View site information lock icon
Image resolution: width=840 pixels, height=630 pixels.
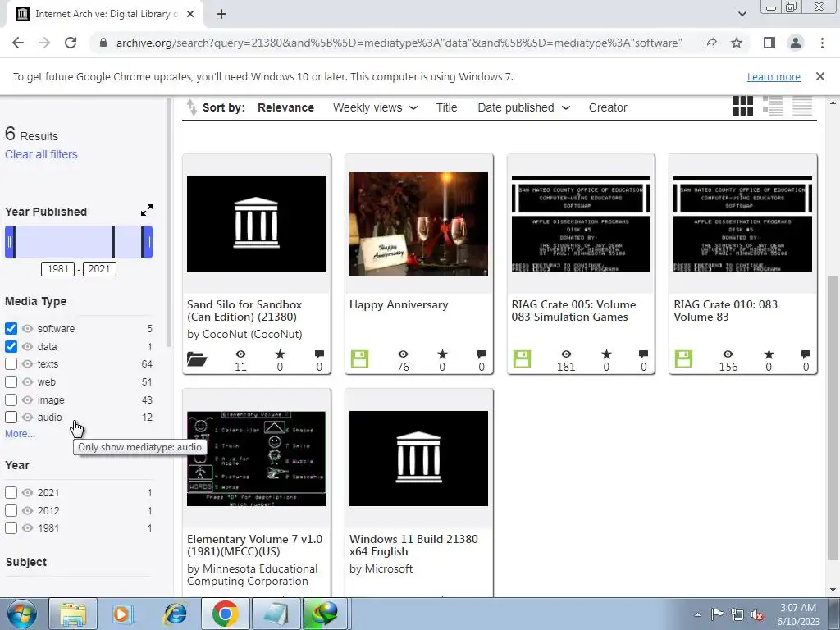tap(103, 43)
